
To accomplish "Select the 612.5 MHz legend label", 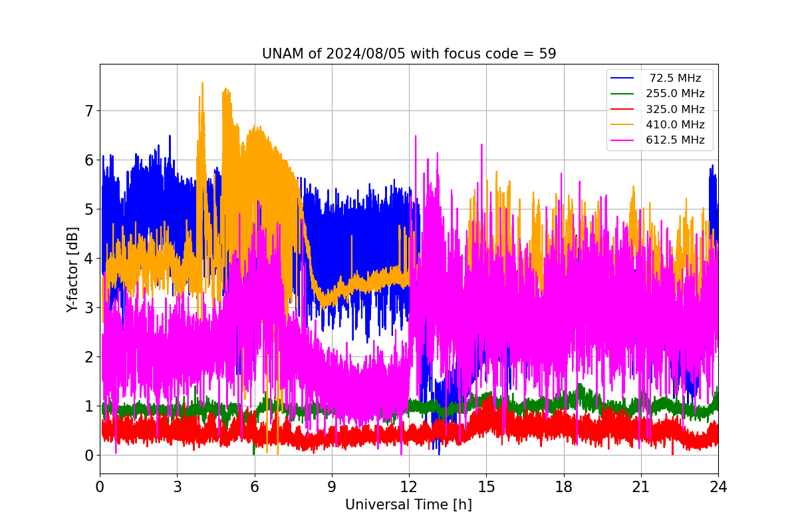I will [675, 140].
